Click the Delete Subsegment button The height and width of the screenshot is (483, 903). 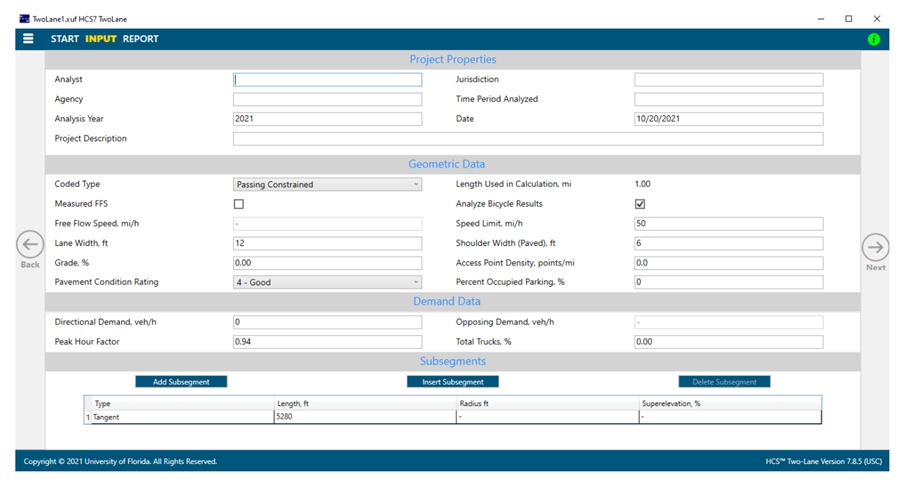724,382
